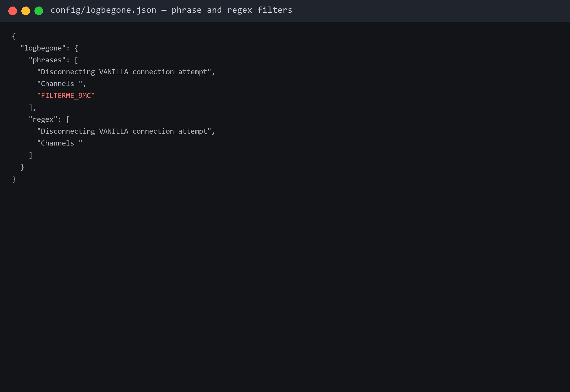
Task: Click the "logbegone" key line
Action: coord(49,48)
